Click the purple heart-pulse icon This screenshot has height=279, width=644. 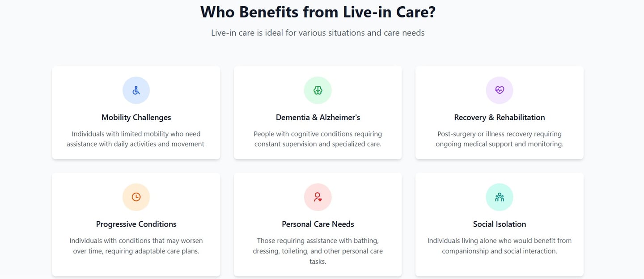499,90
